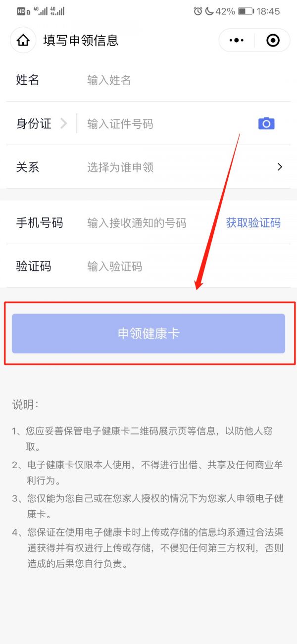Screen dimensions: 297x644
Task: Click 获取验证码 to request code
Action: click(253, 222)
